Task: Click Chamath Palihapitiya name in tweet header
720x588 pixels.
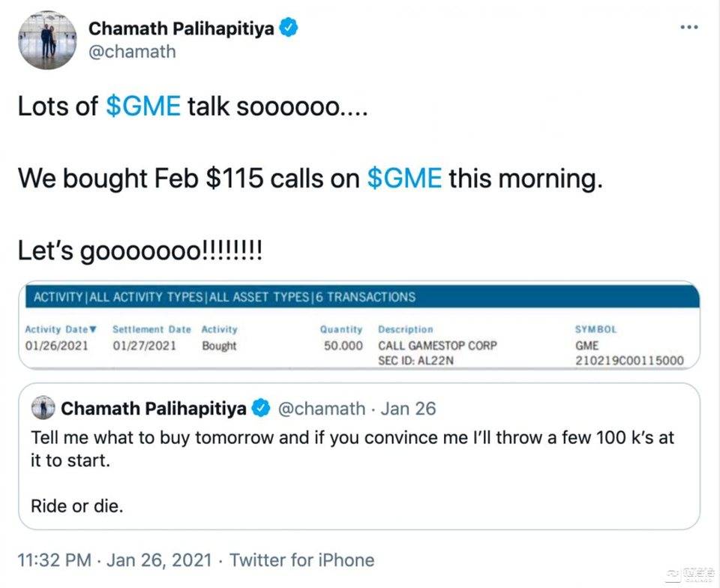Action: coord(181,28)
